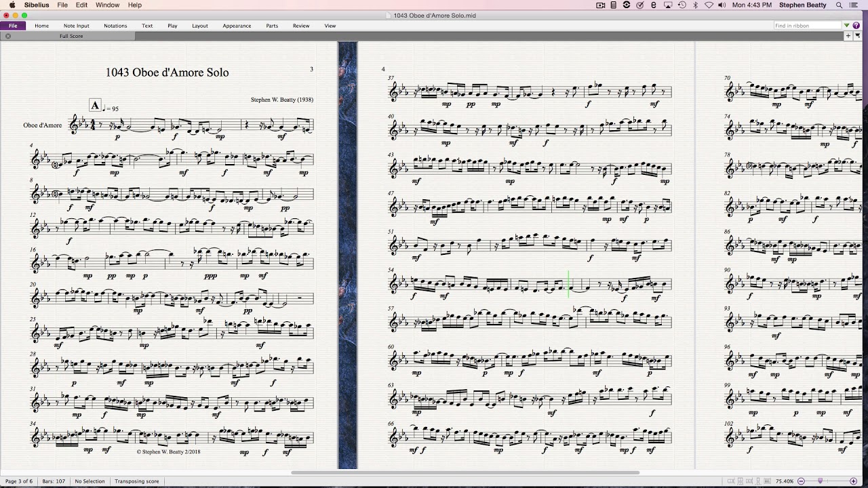Select the copyright text Stephen W. Beatty 2/2018
The image size is (868, 488).
(168, 451)
